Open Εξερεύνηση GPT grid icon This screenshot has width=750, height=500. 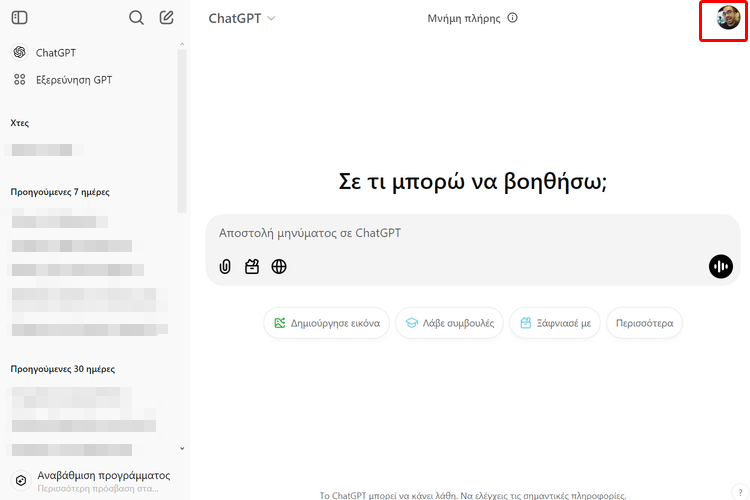click(20, 79)
